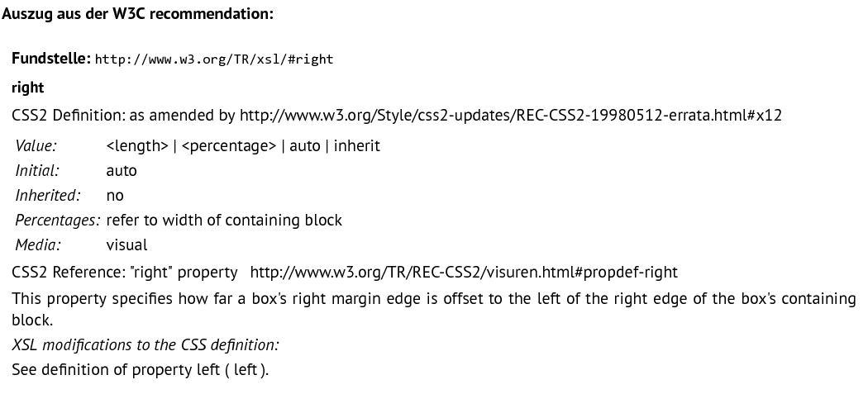The height and width of the screenshot is (394, 868).
Task: Click the '<percentage>' value text
Action: 229,146
